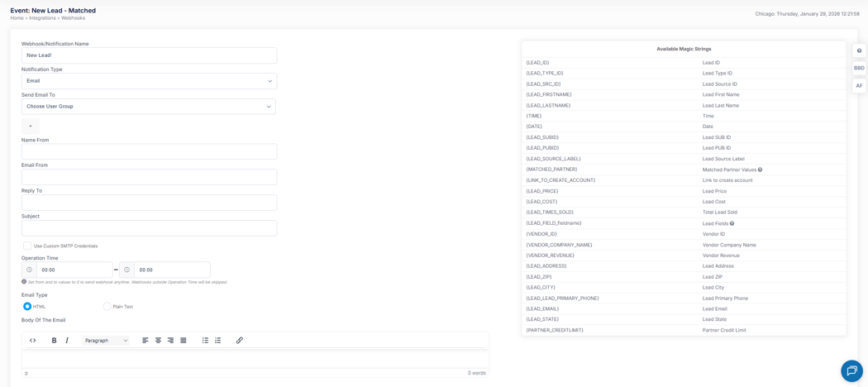
Task: Justify the email body text
Action: [184, 341]
